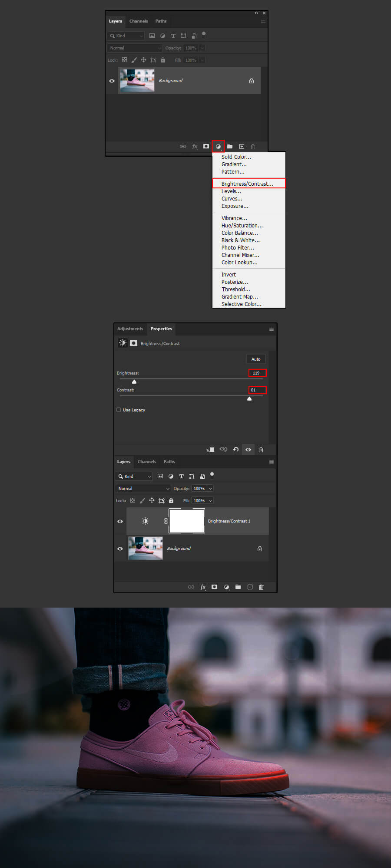Click the trash icon in lower Layers panel
391x868 pixels.
[261, 587]
